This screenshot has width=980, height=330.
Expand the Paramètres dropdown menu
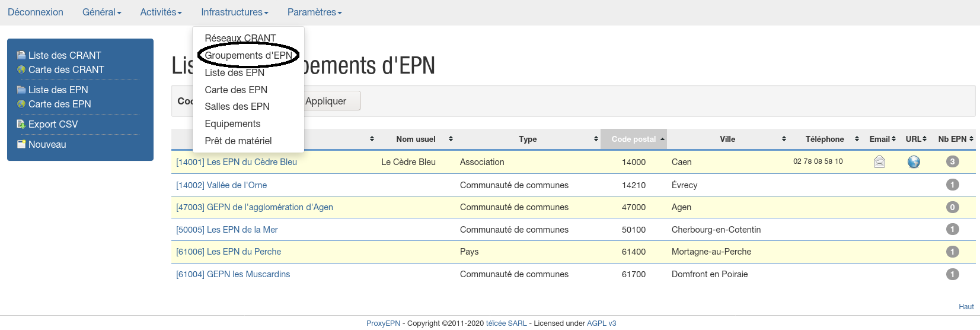click(314, 12)
